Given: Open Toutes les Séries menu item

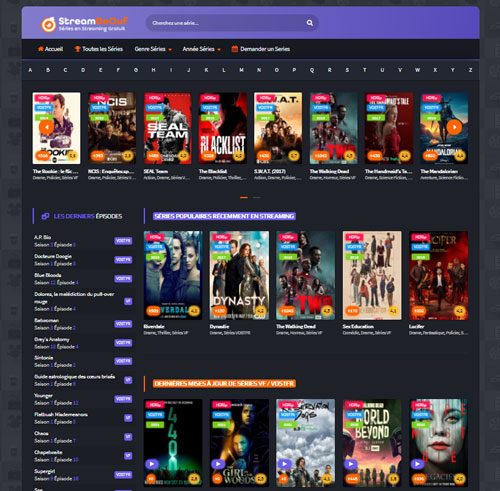Looking at the screenshot, I should tap(98, 49).
